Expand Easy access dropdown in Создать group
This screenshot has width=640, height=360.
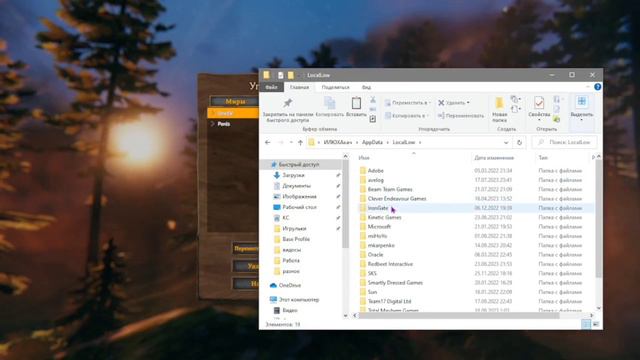click(x=516, y=109)
